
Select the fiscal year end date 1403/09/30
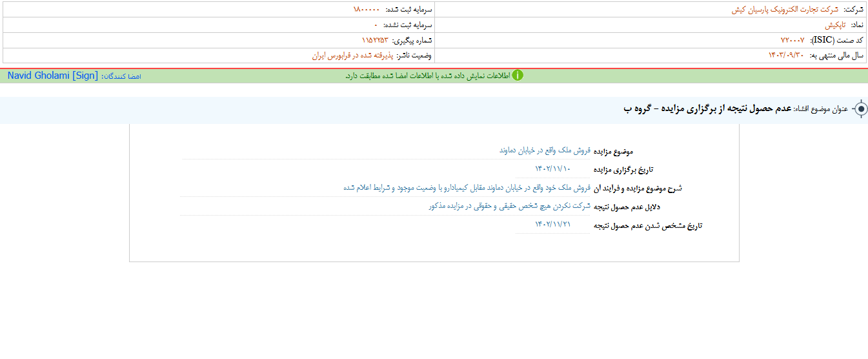(786, 56)
